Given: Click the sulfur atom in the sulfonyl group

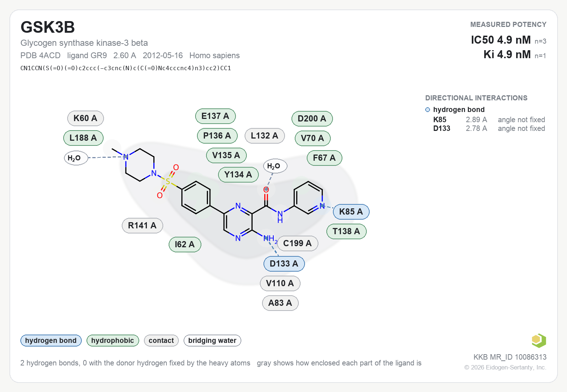Looking at the screenshot, I should 168,181.
